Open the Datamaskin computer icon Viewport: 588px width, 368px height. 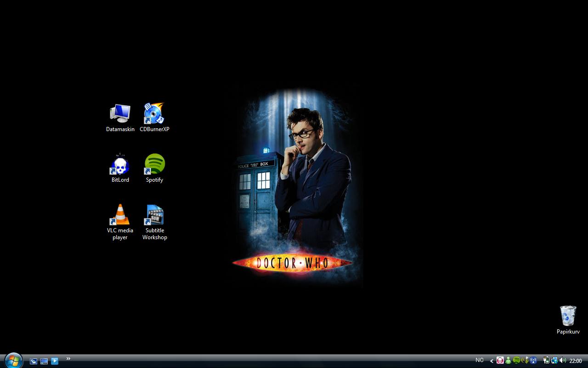tap(120, 113)
